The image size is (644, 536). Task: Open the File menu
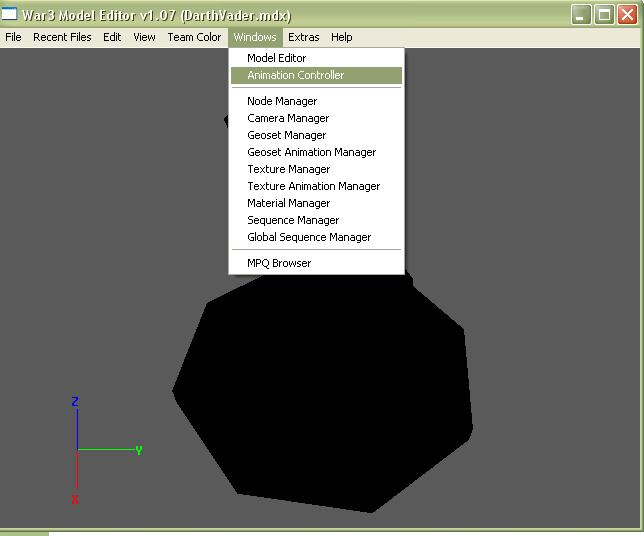pyautogui.click(x=13, y=37)
